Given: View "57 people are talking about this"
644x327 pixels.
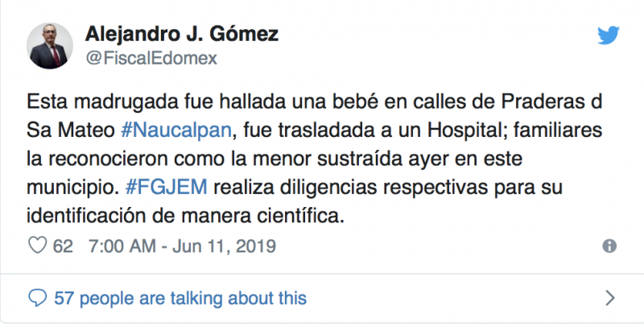Looking at the screenshot, I should click(180, 298).
